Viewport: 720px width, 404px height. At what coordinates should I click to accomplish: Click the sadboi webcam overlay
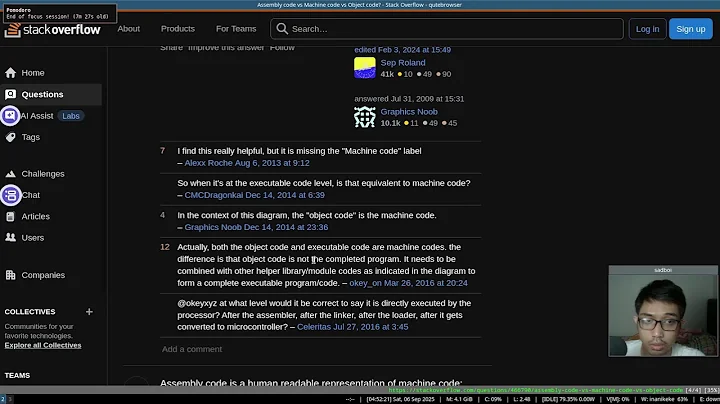pos(663,311)
